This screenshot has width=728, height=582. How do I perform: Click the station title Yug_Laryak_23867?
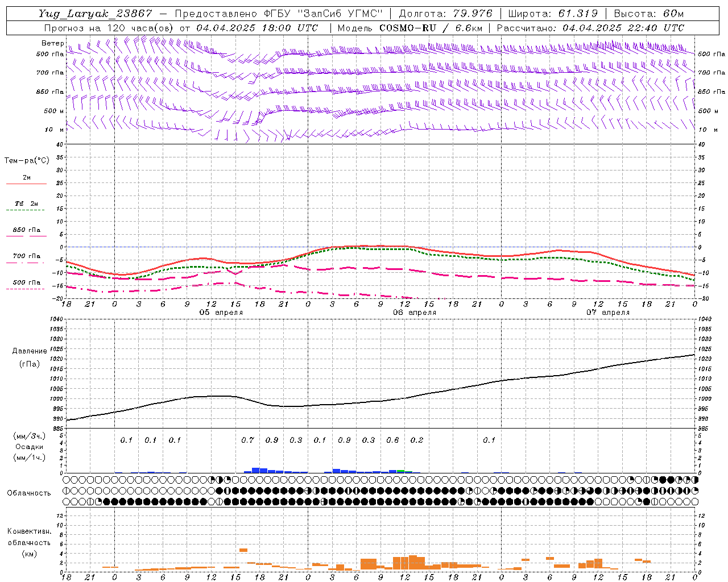click(96, 14)
